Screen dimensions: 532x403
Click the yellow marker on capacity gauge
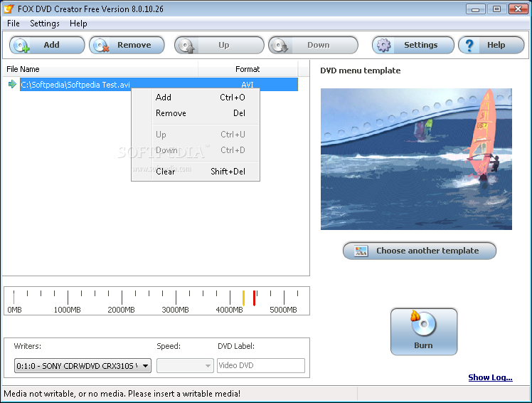click(x=244, y=298)
